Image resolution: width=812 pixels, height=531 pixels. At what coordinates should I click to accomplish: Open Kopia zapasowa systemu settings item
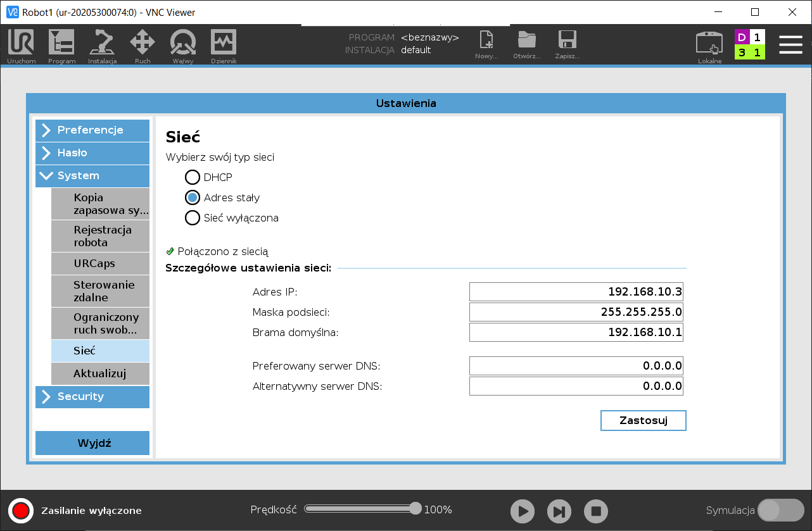100,204
